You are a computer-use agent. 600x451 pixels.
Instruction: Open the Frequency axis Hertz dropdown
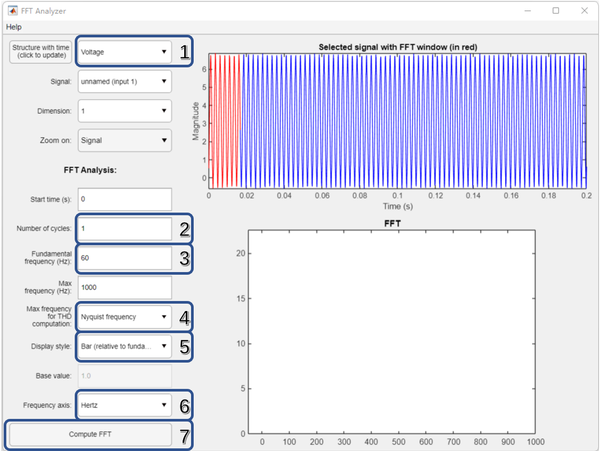pyautogui.click(x=124, y=405)
